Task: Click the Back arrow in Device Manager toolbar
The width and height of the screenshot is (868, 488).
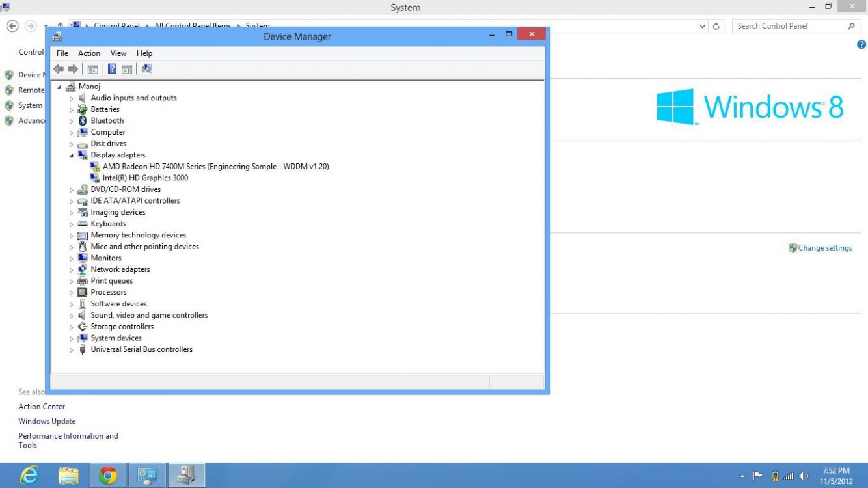Action: (x=59, y=69)
